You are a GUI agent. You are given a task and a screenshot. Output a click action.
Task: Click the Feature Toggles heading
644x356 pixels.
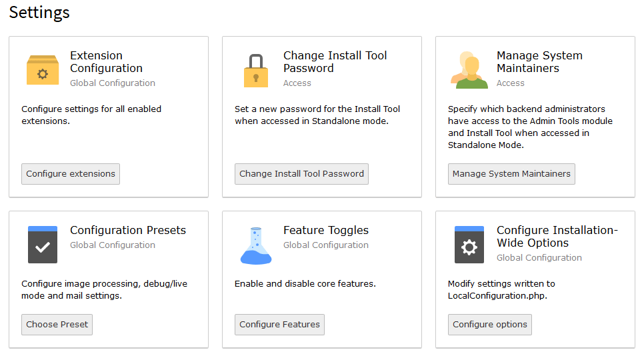(x=326, y=230)
